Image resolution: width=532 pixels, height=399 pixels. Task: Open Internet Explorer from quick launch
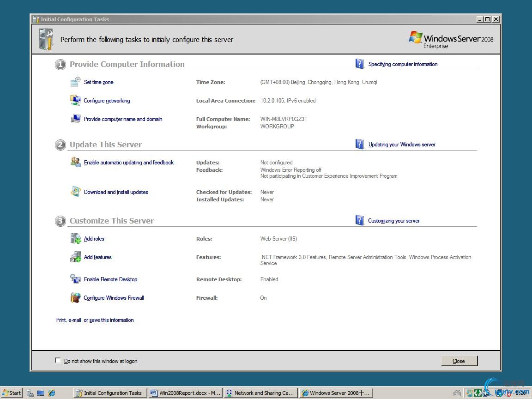pyautogui.click(x=52, y=393)
